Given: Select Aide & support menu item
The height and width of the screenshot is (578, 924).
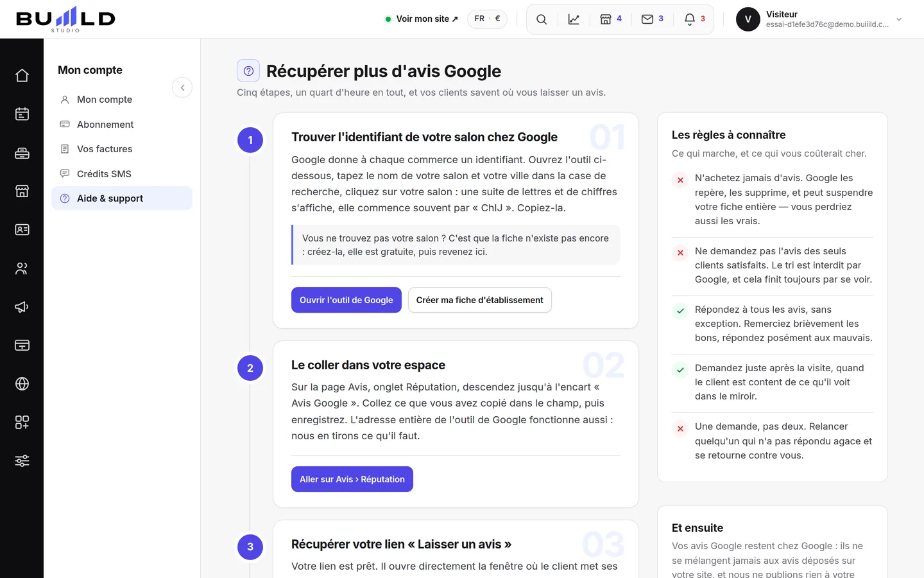Looking at the screenshot, I should (122, 198).
